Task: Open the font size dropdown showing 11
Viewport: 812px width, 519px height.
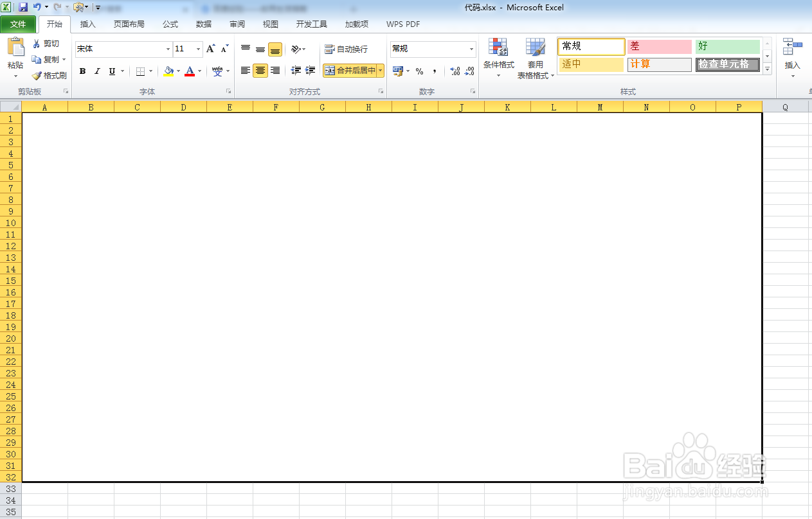Action: [198, 49]
